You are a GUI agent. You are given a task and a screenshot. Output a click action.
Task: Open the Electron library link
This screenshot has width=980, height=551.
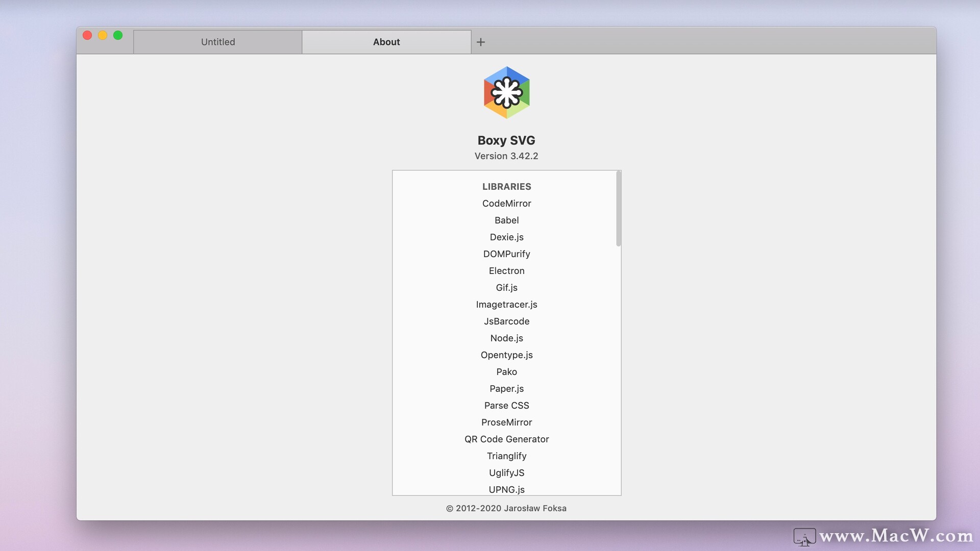[507, 271]
